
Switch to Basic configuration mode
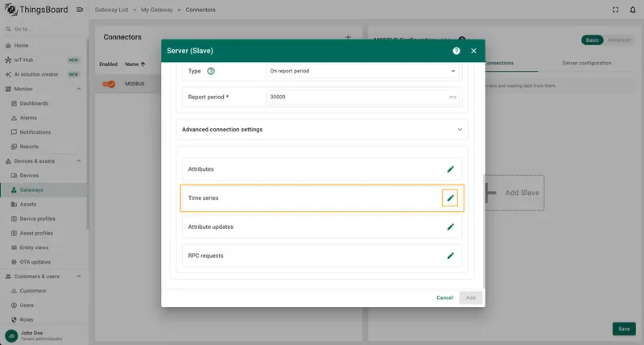click(592, 39)
